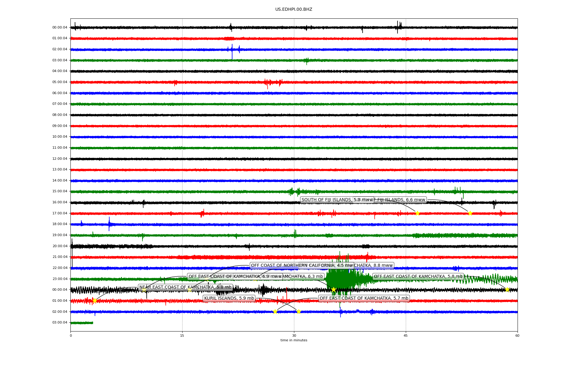Viewport: 588px width, 368px height.
Task: Click the star linked to NEAR EAST COAST 5.8 mb
Action: [x=95, y=301]
